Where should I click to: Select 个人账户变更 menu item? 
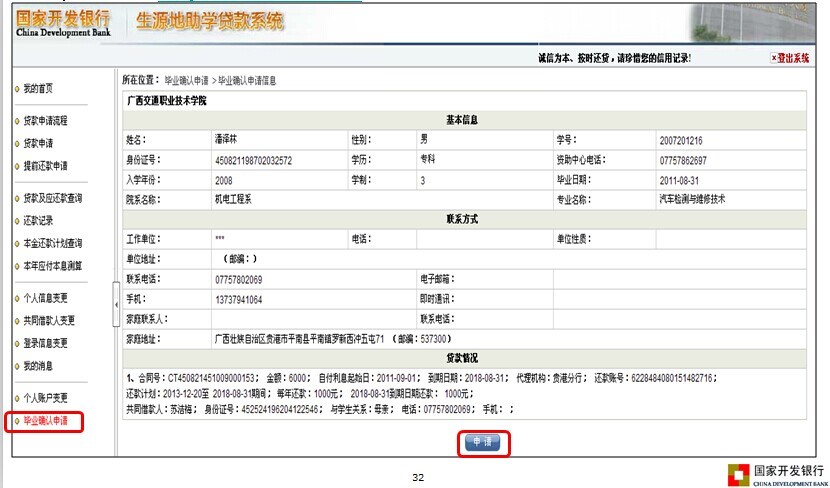click(x=46, y=397)
